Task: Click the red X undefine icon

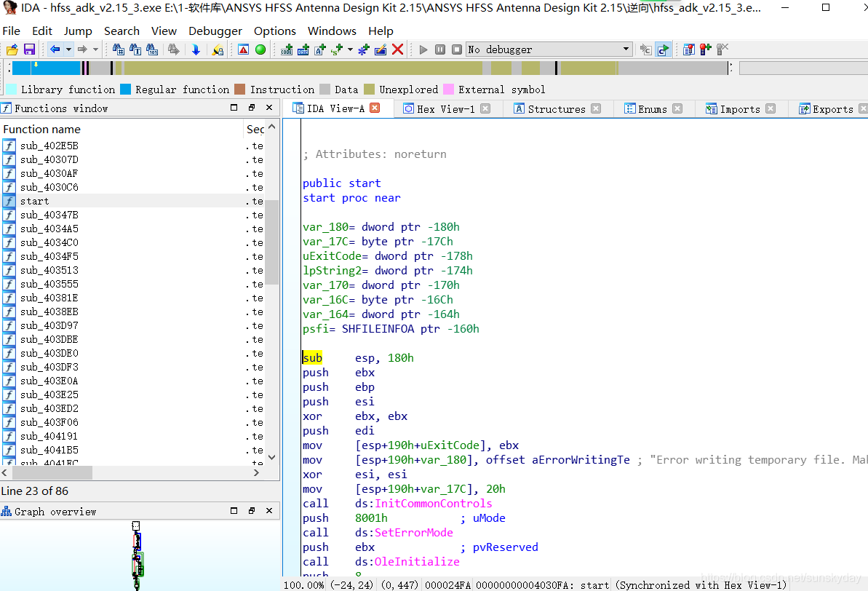Action: [x=397, y=49]
